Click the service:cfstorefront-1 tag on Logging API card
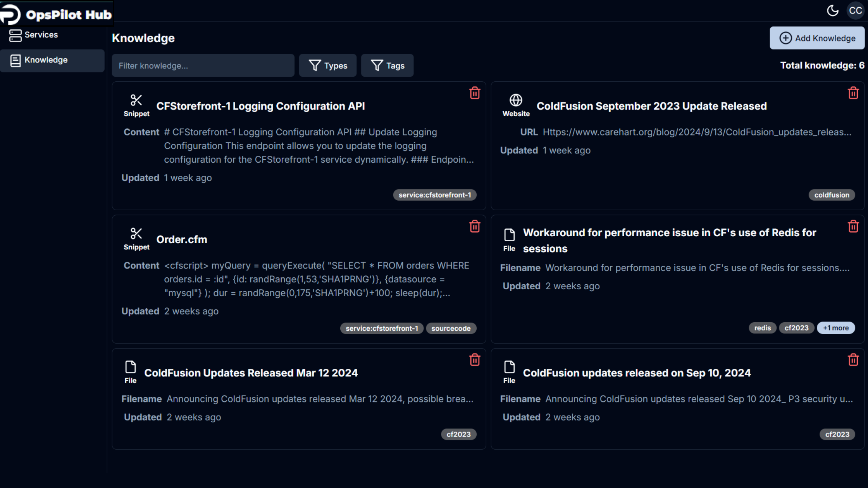 (435, 195)
